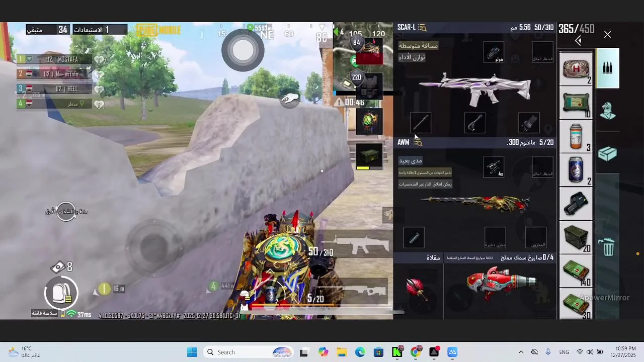Select the ammo crate item with count 20
The image size is (644, 362).
[576, 237]
